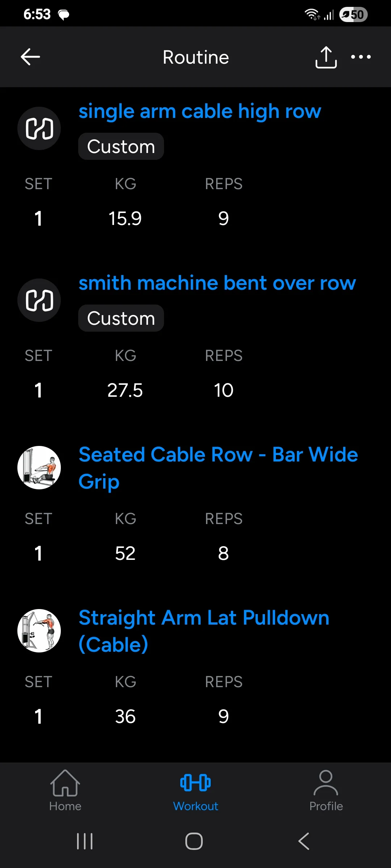391x868 pixels.
Task: Open the Straight Arm Lat Pulldown thumbnail
Action: coord(39,631)
